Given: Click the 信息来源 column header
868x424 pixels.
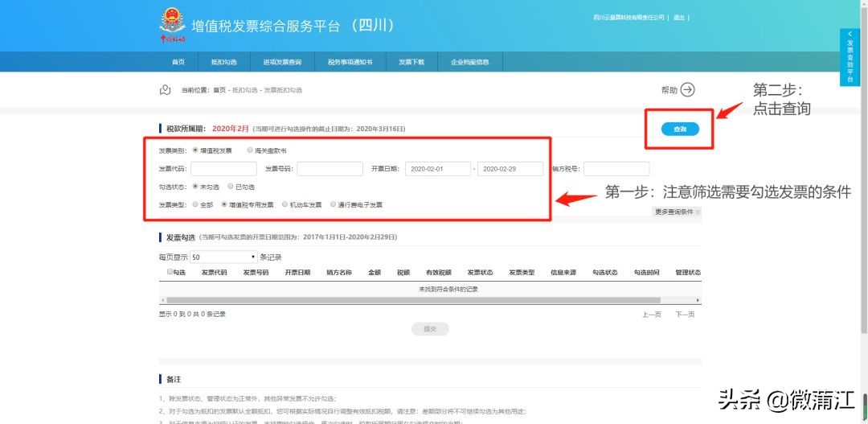Looking at the screenshot, I should click(x=563, y=273).
